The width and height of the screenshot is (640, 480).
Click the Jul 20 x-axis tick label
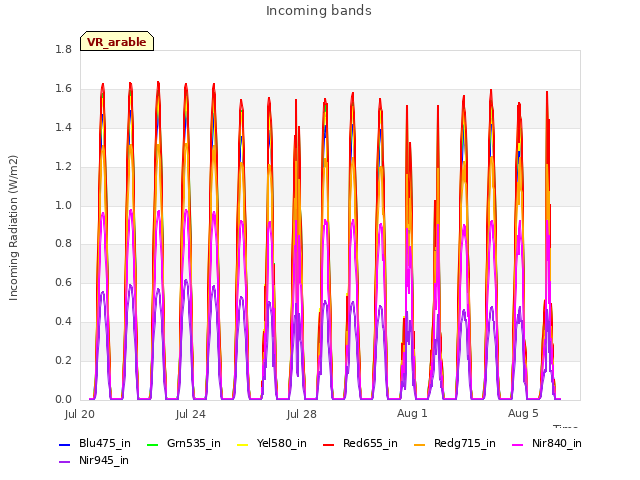(x=80, y=414)
